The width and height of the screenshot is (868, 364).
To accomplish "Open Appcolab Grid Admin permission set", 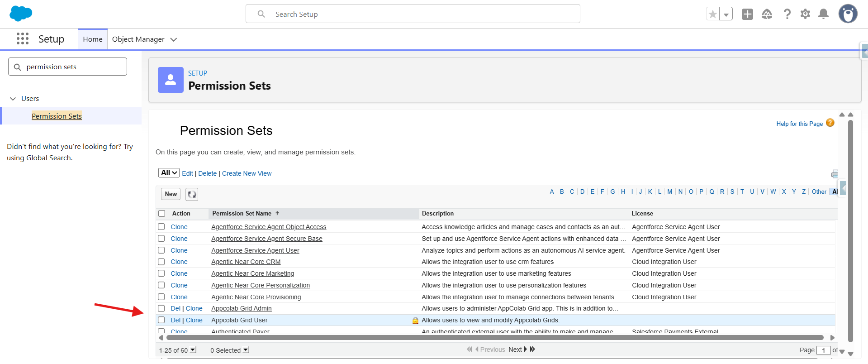I will (242, 308).
